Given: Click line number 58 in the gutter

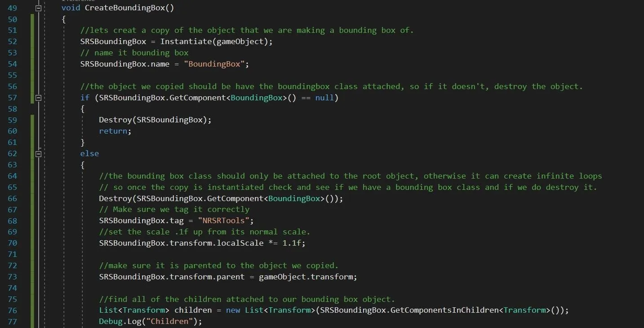Looking at the screenshot, I should point(12,109).
